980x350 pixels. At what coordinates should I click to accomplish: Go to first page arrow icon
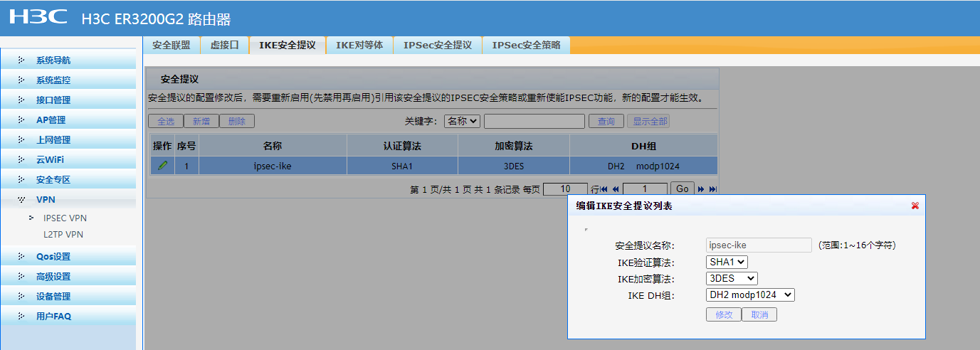(x=604, y=189)
